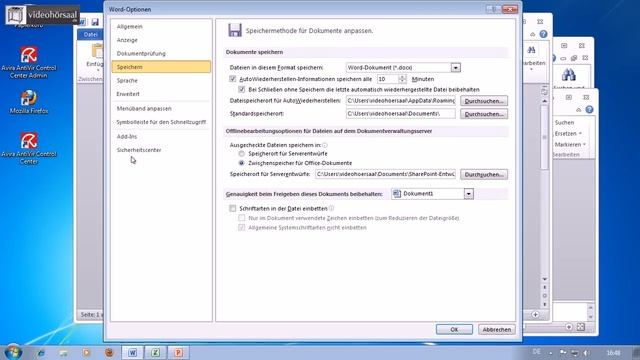This screenshot has width=640, height=360.
Task: Show hidden system tray icons arrow
Action: (x=551, y=353)
